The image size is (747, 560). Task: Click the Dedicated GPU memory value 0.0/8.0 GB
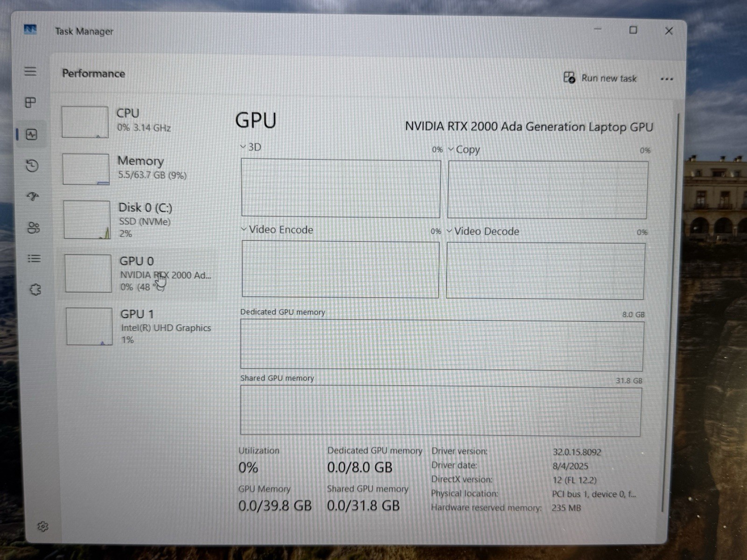pyautogui.click(x=360, y=468)
